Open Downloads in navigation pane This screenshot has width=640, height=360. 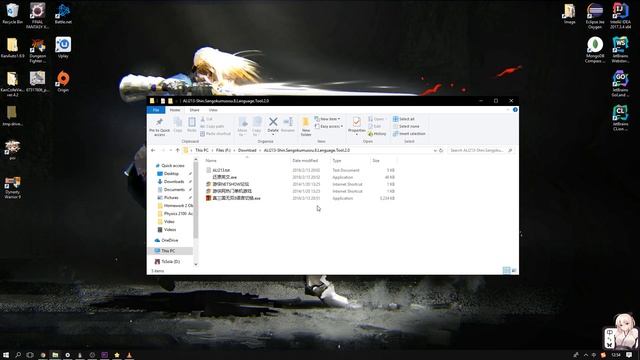[174, 182]
